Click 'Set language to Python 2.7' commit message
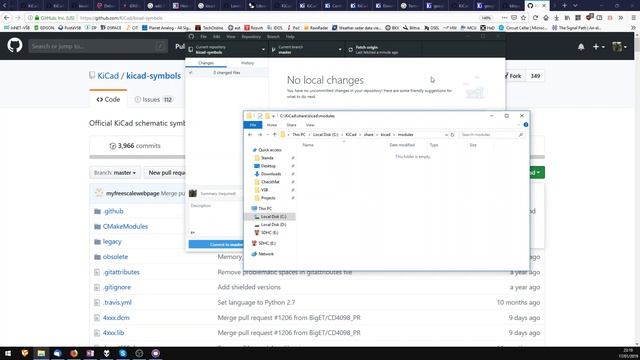Viewport: 640px width, 360px height. (x=256, y=302)
